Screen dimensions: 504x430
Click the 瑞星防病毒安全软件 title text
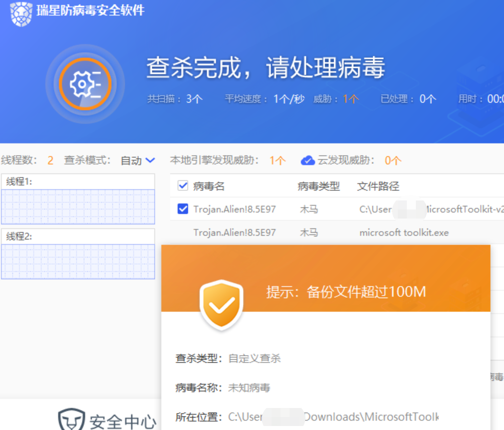(x=91, y=11)
